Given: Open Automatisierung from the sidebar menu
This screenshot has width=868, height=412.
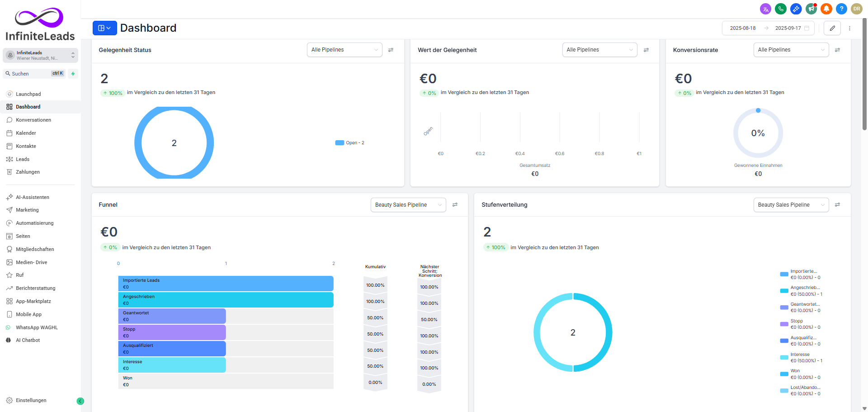Looking at the screenshot, I should [34, 223].
